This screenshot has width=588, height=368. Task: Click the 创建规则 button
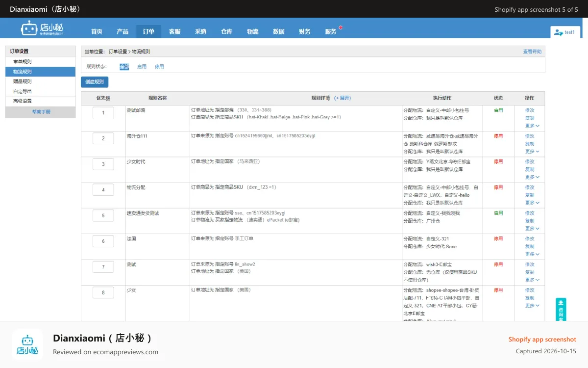(95, 82)
